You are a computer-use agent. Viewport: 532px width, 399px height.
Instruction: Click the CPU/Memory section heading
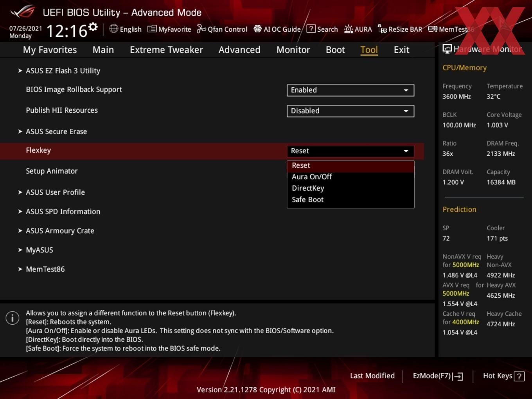(x=465, y=68)
